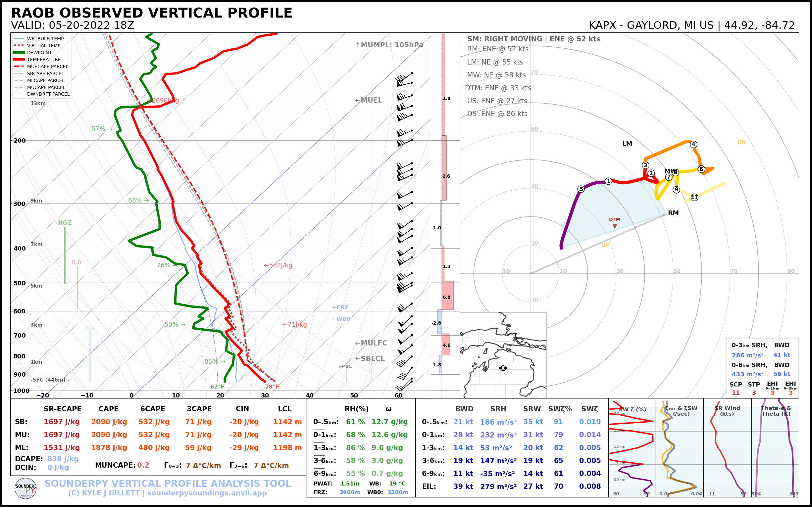The height and width of the screenshot is (507, 812).
Task: Open the sounderpysoundings.anvil.app credit link
Action: click(x=207, y=493)
